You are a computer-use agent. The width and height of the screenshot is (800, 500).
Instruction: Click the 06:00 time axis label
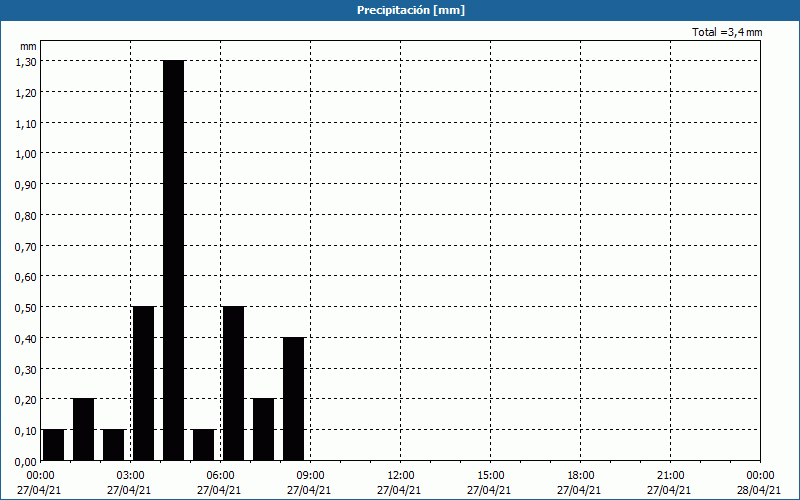[220, 476]
